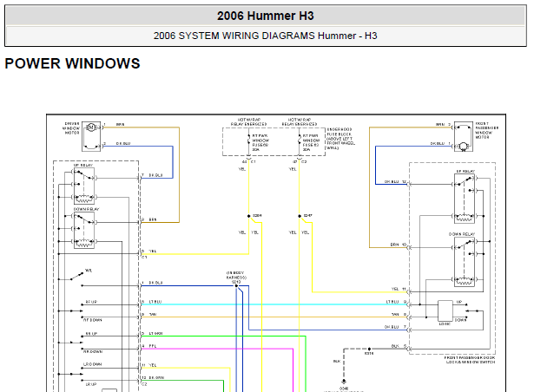Click "LT BLU" label at driver switch pin 8
Screen dimensions: 534x392
(x=155, y=302)
